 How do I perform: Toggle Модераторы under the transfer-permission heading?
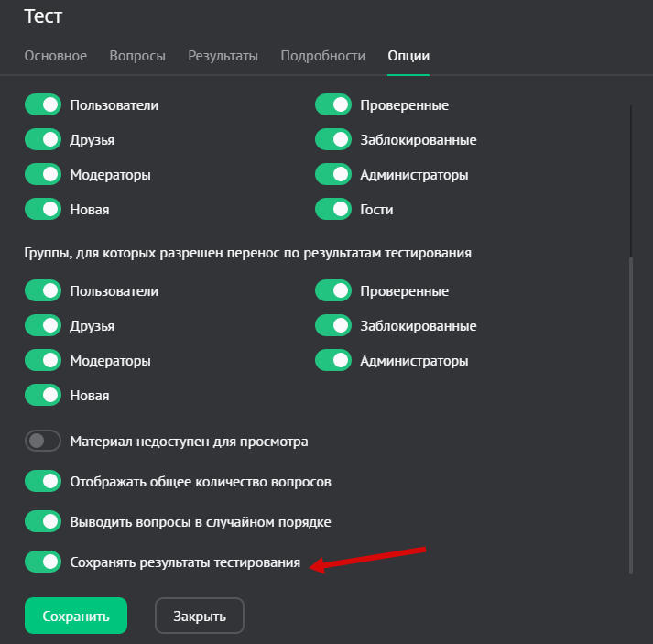pyautogui.click(x=43, y=361)
